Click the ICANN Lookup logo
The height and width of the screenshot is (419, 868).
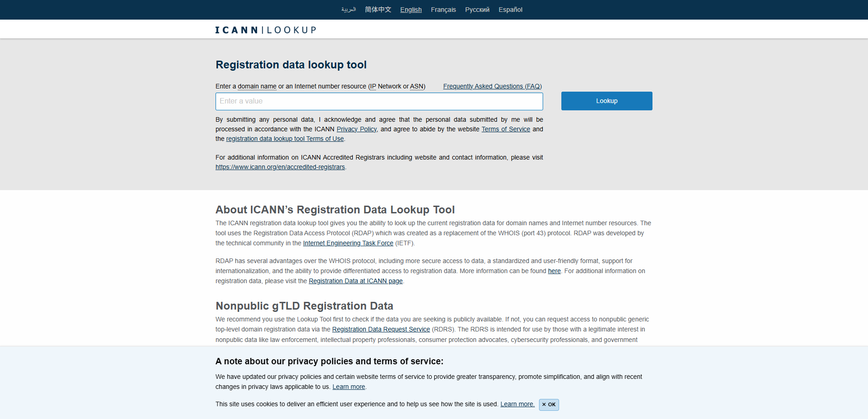coord(266,30)
